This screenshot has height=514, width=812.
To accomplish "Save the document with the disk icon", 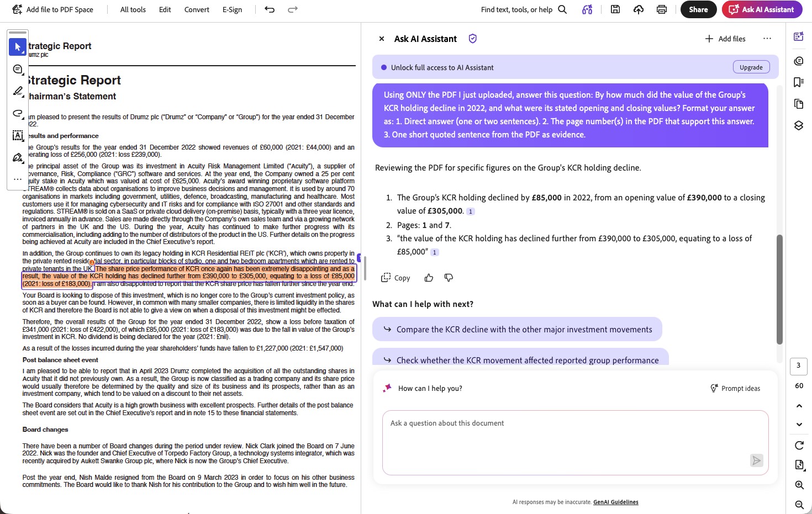I will click(615, 9).
